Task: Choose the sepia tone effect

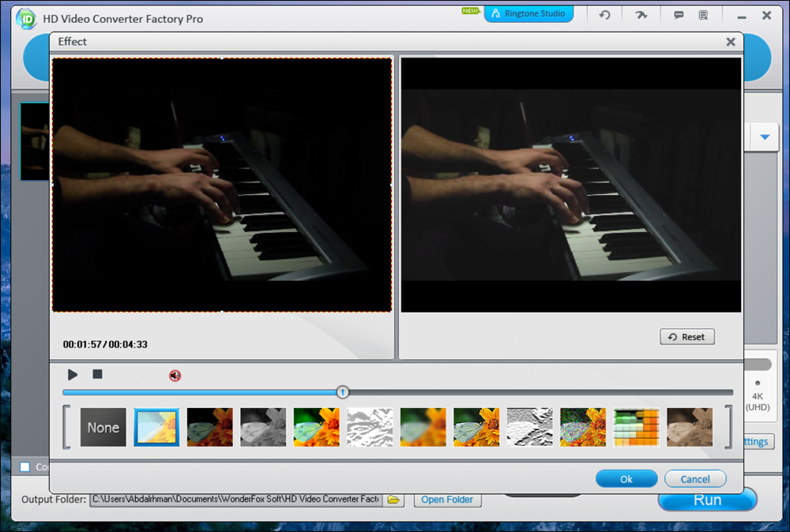Action: click(690, 427)
